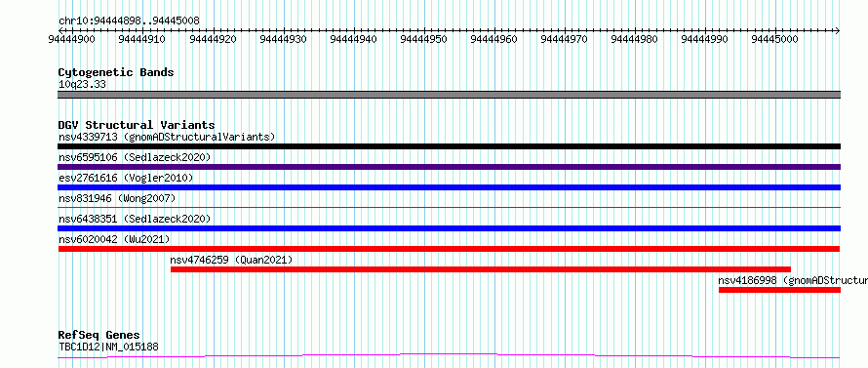Click ruler position 94445000
The width and height of the screenshot is (868, 368).
pos(775,39)
